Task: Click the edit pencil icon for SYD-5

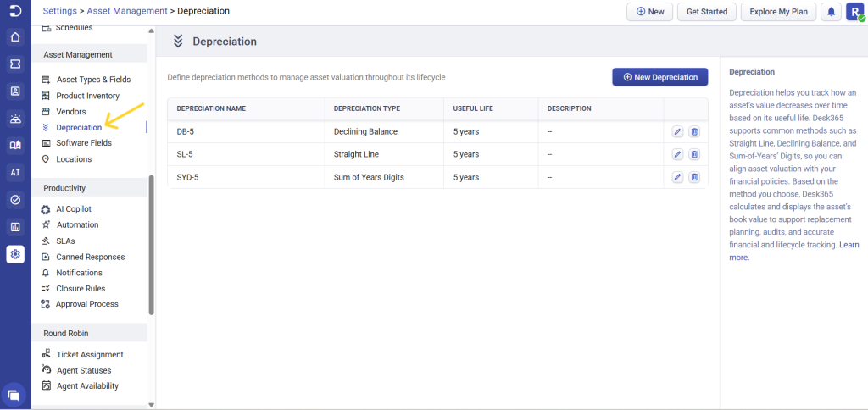Action: tap(677, 177)
